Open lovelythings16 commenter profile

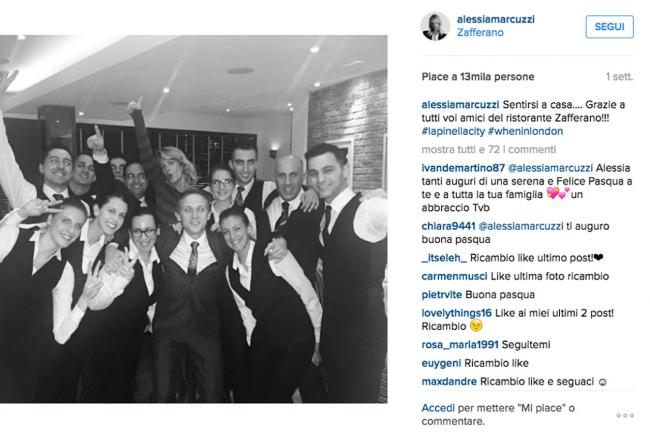pyautogui.click(x=456, y=313)
